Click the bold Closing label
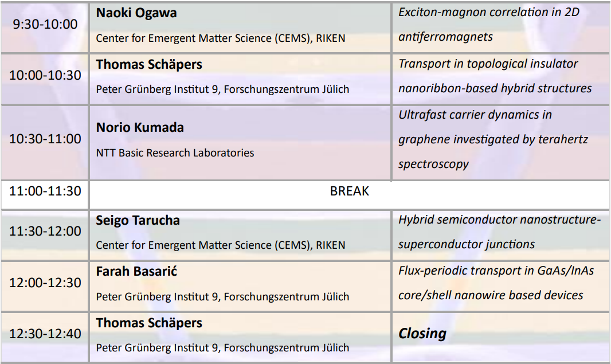The image size is (611, 364). [x=422, y=334]
